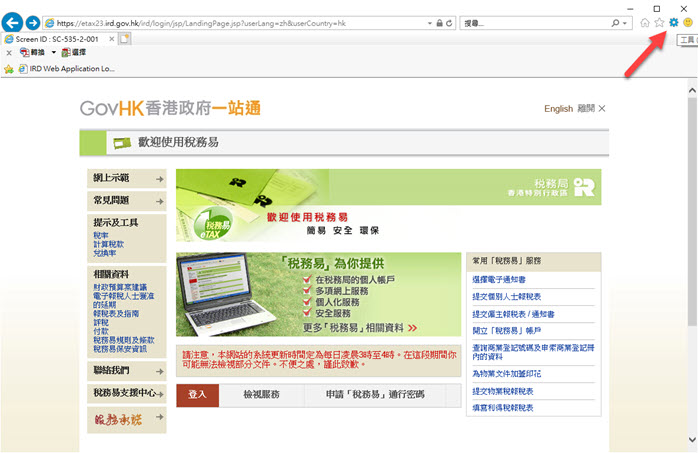Screen dimensions: 698x453
Task: Open the 稅務易支援中心 sidebar item
Action: pyautogui.click(x=127, y=393)
